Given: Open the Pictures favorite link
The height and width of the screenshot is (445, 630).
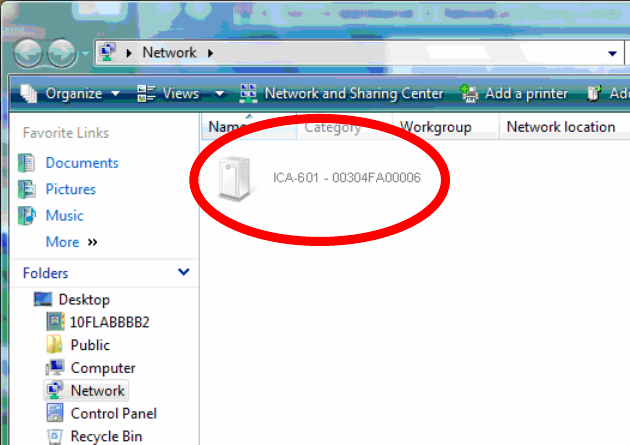Looking at the screenshot, I should 71,189.
